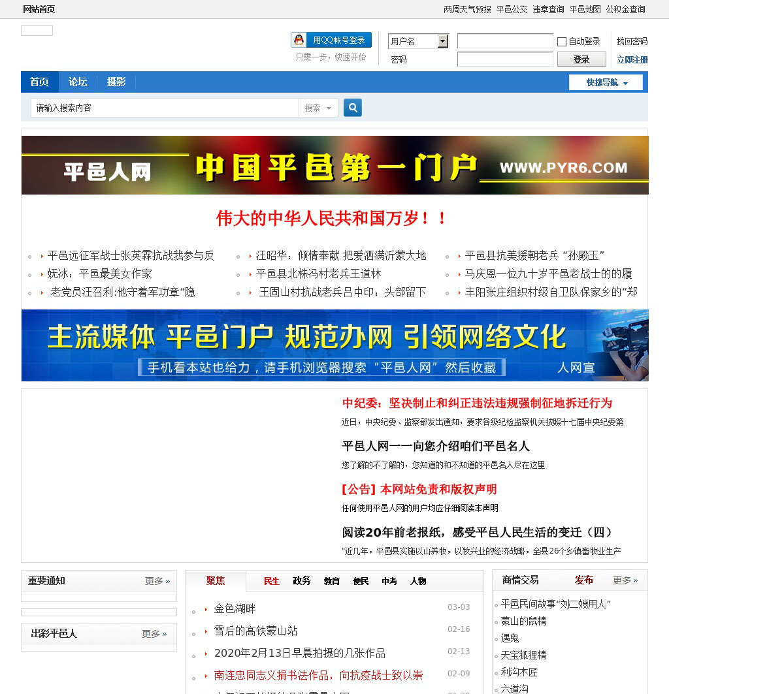This screenshot has width=784, height=694.
Task: Expand the username type dropdown
Action: point(442,41)
